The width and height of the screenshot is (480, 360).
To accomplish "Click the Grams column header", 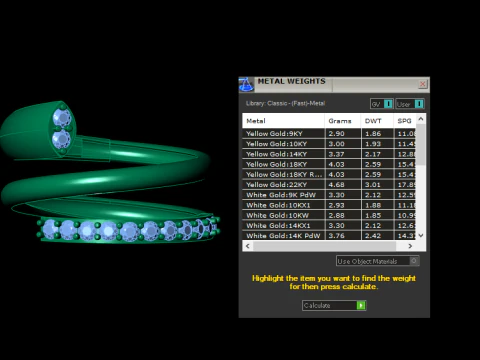I will click(x=342, y=121).
